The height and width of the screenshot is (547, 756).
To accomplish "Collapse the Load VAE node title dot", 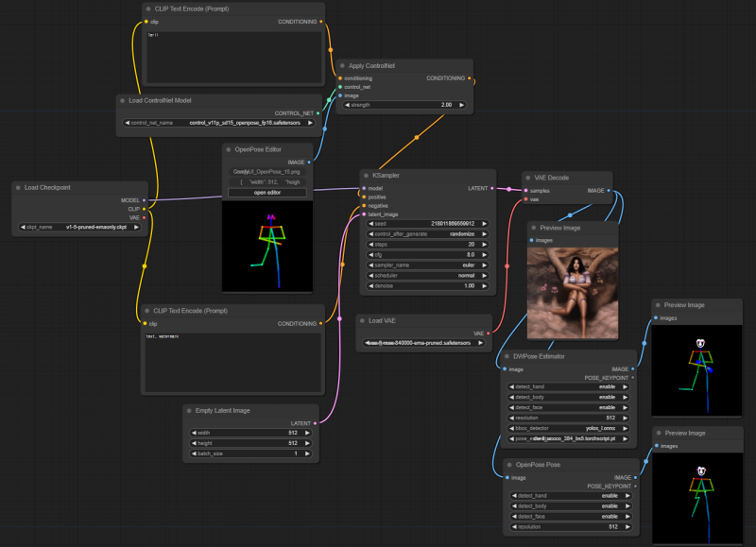I will click(362, 320).
